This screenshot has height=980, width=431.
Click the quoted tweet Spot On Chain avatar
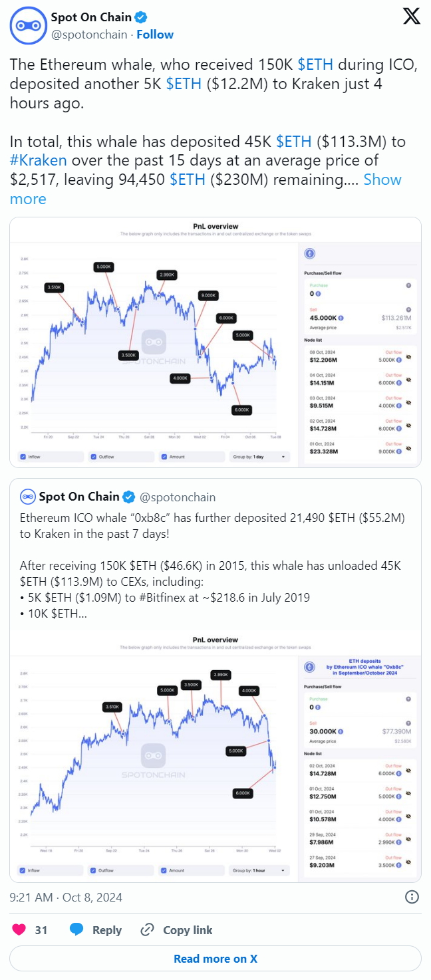pos(27,497)
